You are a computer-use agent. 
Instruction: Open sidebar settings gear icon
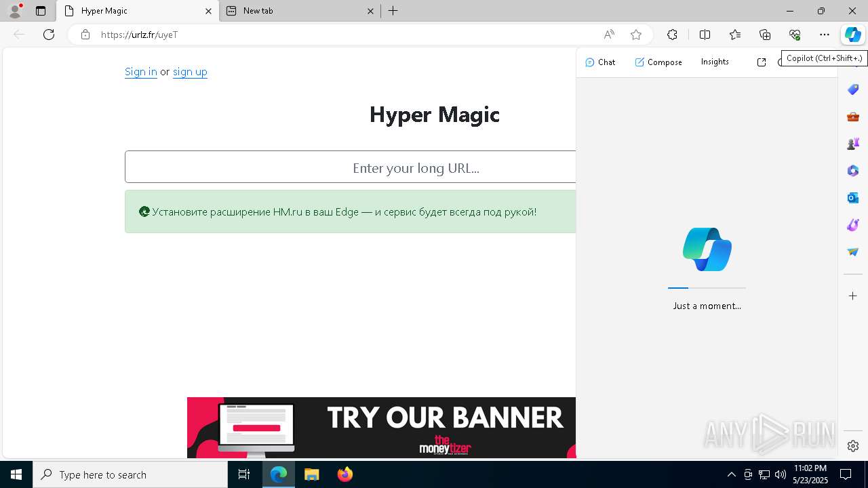pyautogui.click(x=853, y=446)
